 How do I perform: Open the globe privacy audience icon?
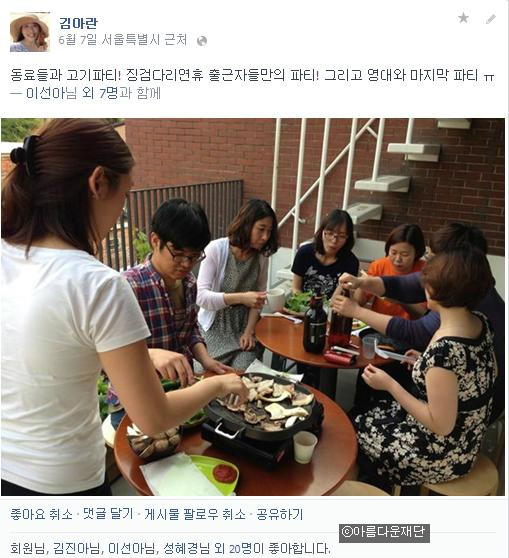[x=202, y=41]
